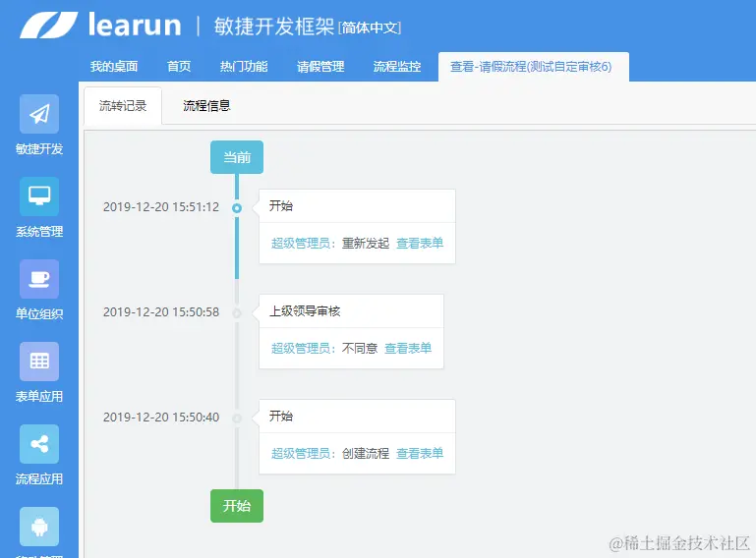Click 超级管理员 in the 重新发起 record
756x558 pixels.
coord(300,243)
